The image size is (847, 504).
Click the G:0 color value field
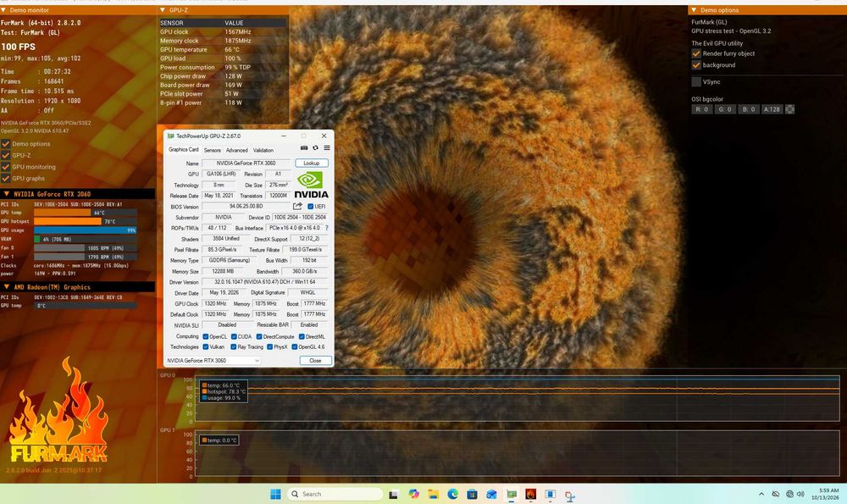point(724,109)
